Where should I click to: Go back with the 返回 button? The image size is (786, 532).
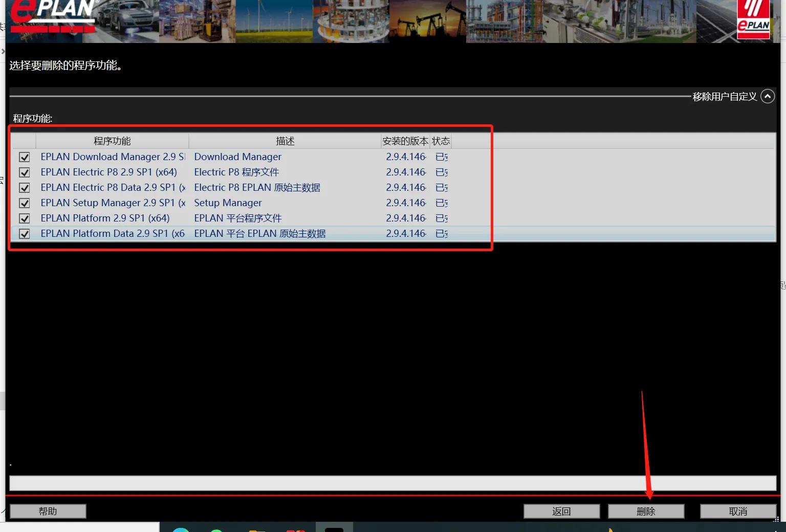coord(561,511)
